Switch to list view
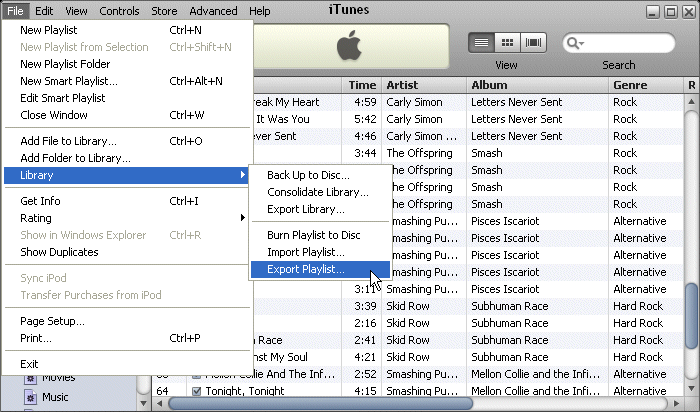The image size is (700, 412). tap(481, 43)
